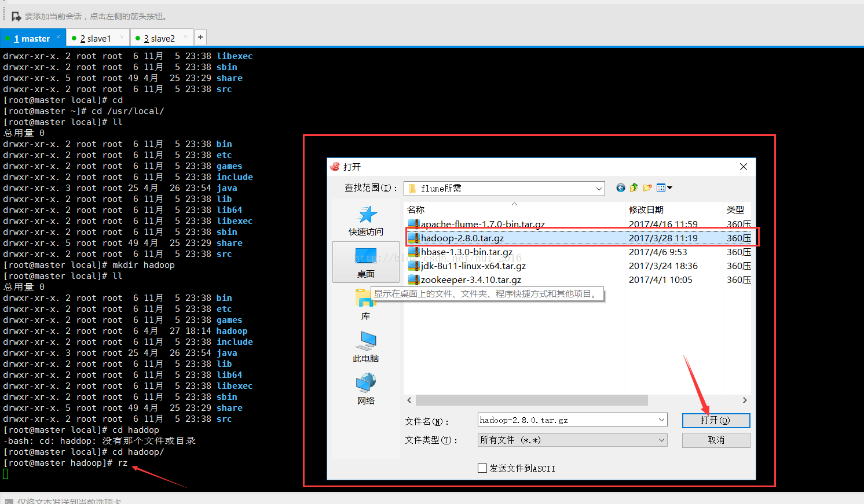Click the 'rz' command in terminal

click(x=123, y=463)
